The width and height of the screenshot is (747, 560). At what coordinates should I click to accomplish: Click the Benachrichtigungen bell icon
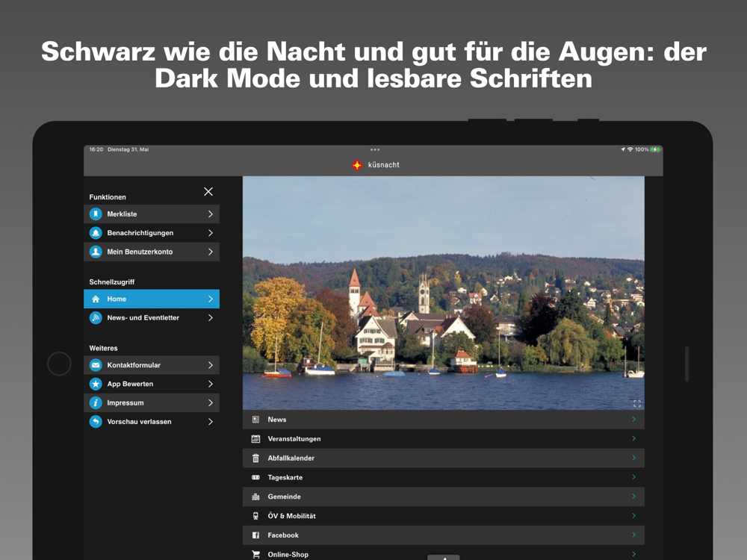click(96, 233)
